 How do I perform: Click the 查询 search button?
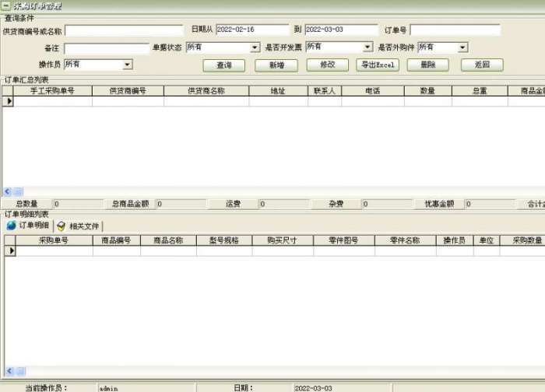[x=224, y=65]
